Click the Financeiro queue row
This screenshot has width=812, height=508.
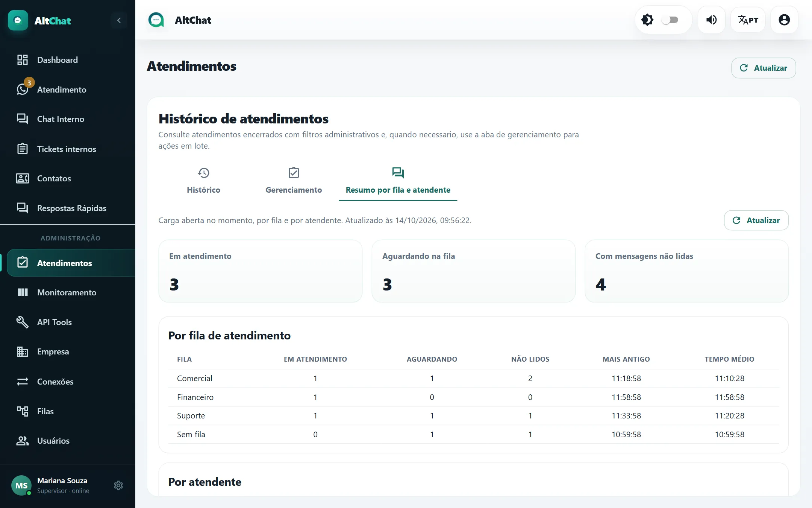point(474,397)
